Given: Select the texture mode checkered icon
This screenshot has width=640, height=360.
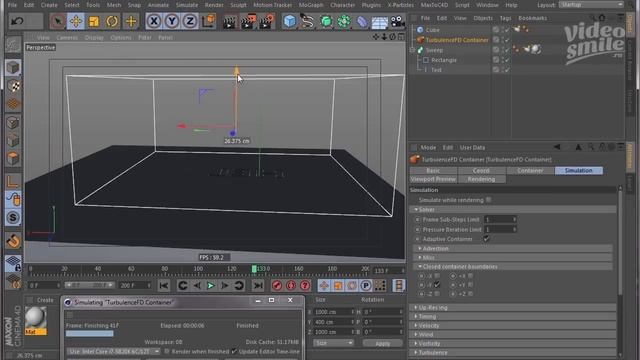Looking at the screenshot, I should [13, 86].
